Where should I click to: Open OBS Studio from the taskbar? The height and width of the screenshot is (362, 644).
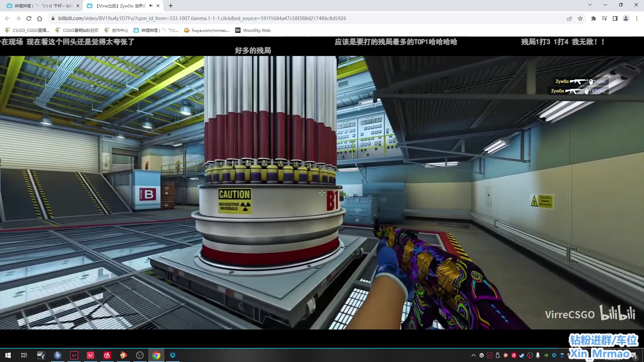pyautogui.click(x=140, y=355)
